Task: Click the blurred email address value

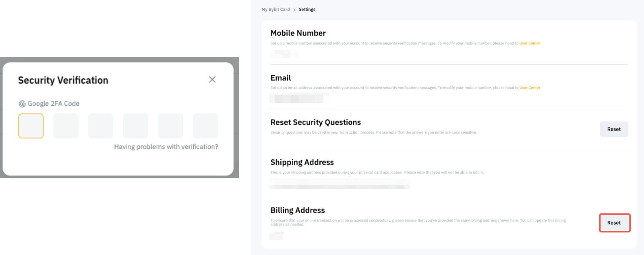Action: tap(298, 98)
